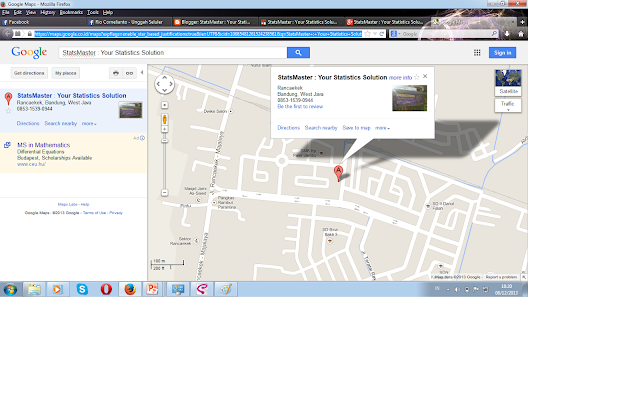Click the map zoom slider track

click(x=164, y=163)
